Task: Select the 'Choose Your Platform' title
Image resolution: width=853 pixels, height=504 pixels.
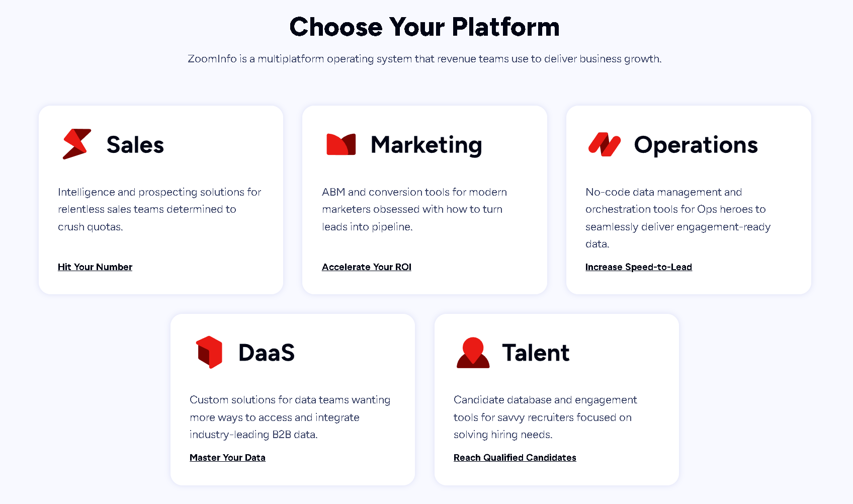Action: pos(425,27)
